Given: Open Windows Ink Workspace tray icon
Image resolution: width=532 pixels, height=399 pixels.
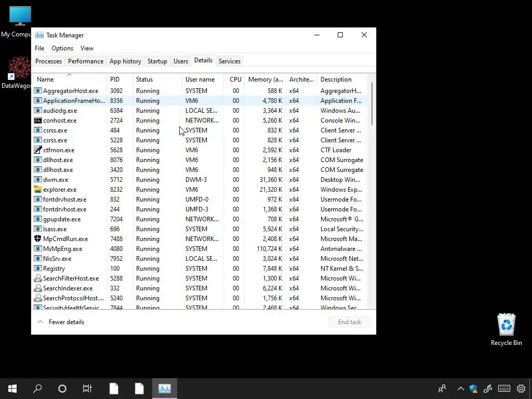Looking at the screenshot, I should 488,389.
